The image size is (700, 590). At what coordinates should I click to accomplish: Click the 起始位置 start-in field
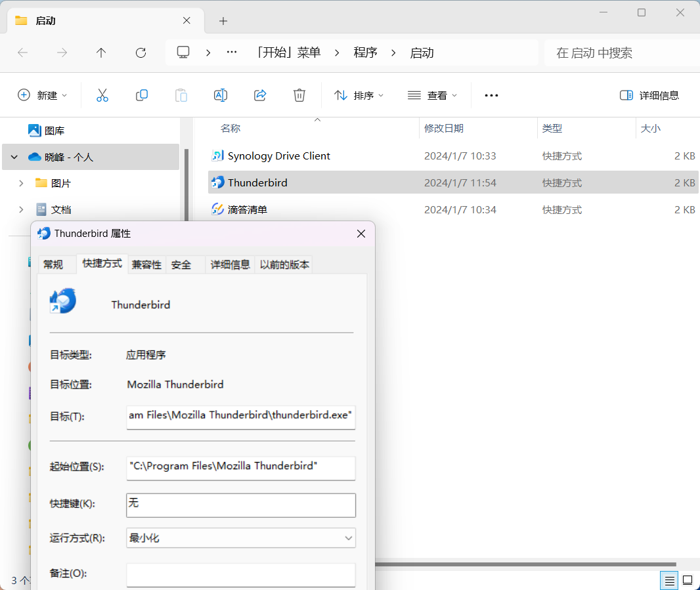coord(241,468)
